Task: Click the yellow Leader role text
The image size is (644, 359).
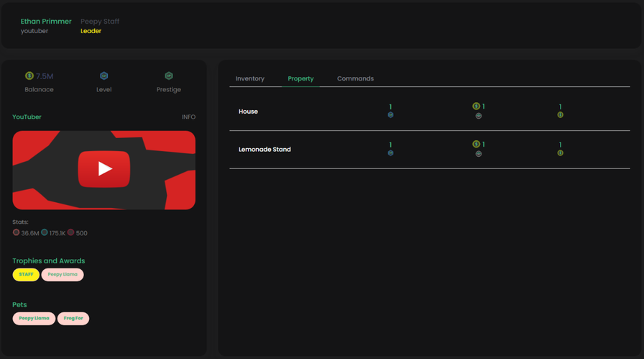Action: tap(91, 31)
